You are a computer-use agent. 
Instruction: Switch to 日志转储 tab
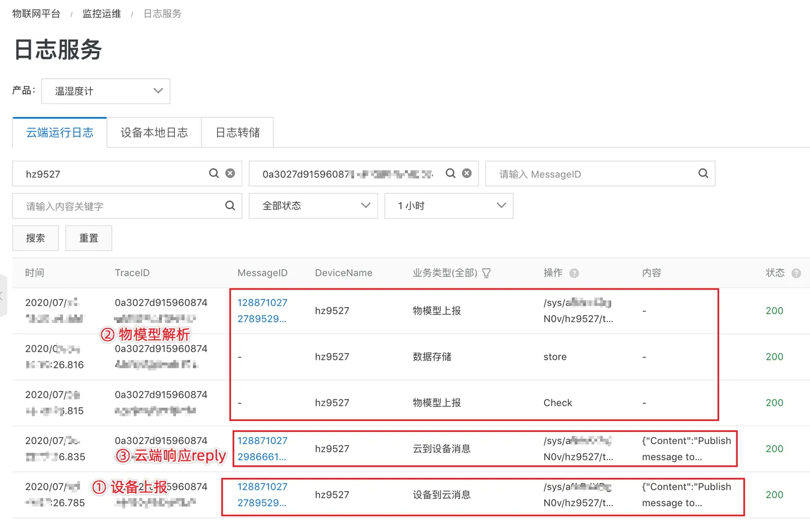click(x=237, y=132)
